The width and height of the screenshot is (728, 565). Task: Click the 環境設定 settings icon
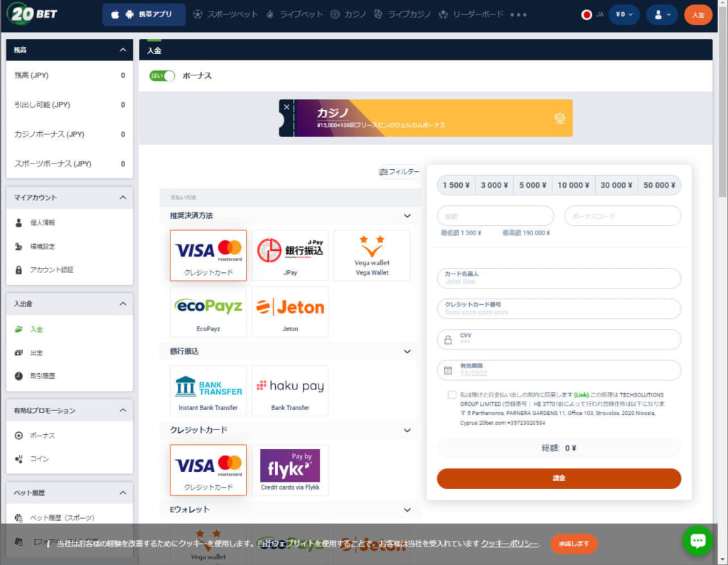pyautogui.click(x=18, y=247)
